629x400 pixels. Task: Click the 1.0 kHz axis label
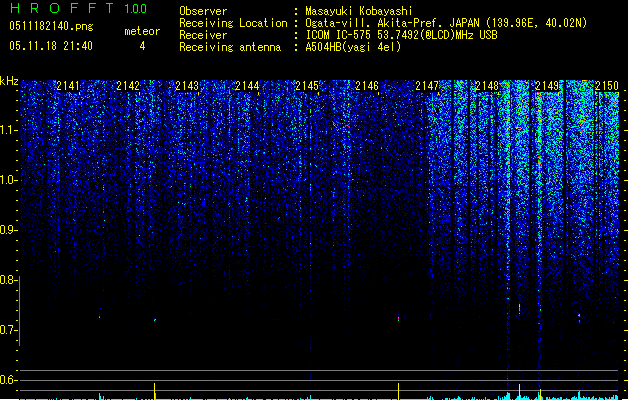click(9, 180)
